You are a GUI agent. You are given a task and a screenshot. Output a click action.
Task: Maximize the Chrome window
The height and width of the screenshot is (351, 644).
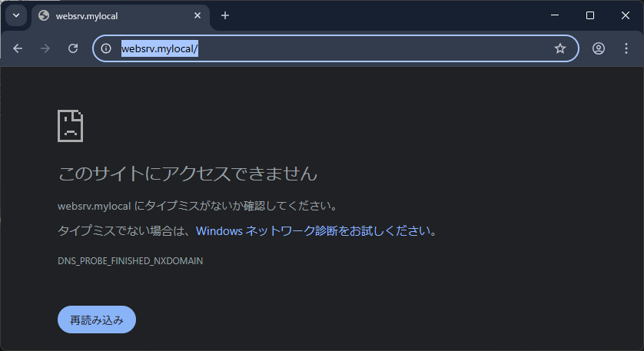click(x=590, y=15)
